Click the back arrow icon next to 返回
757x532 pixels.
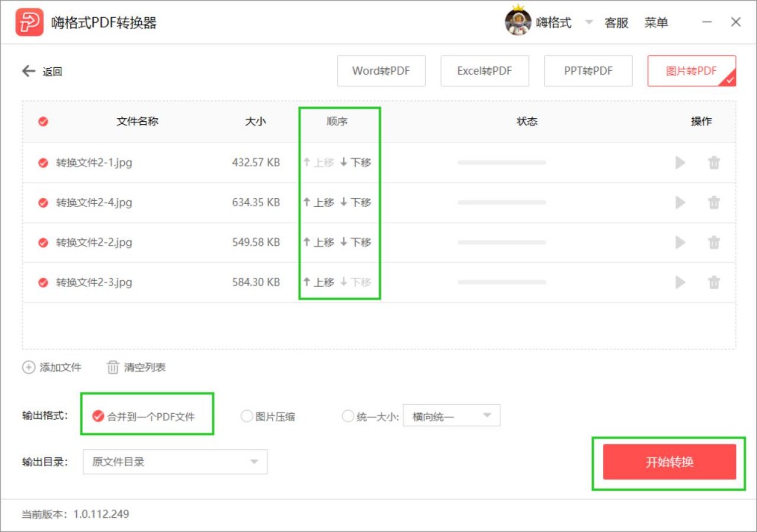[x=29, y=72]
